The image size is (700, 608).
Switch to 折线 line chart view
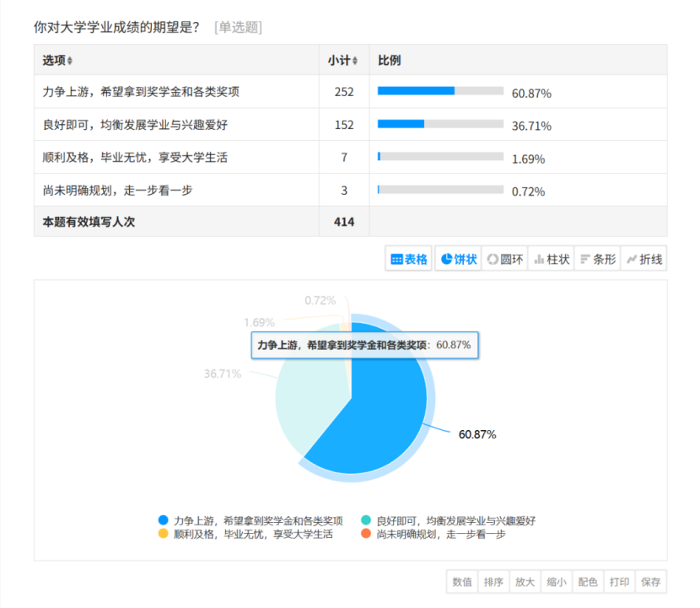643,260
